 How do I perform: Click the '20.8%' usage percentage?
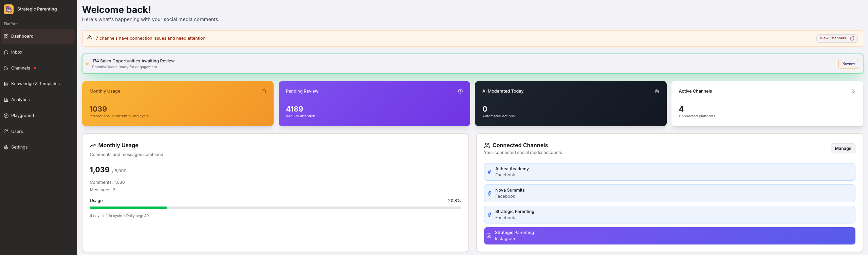455,201
